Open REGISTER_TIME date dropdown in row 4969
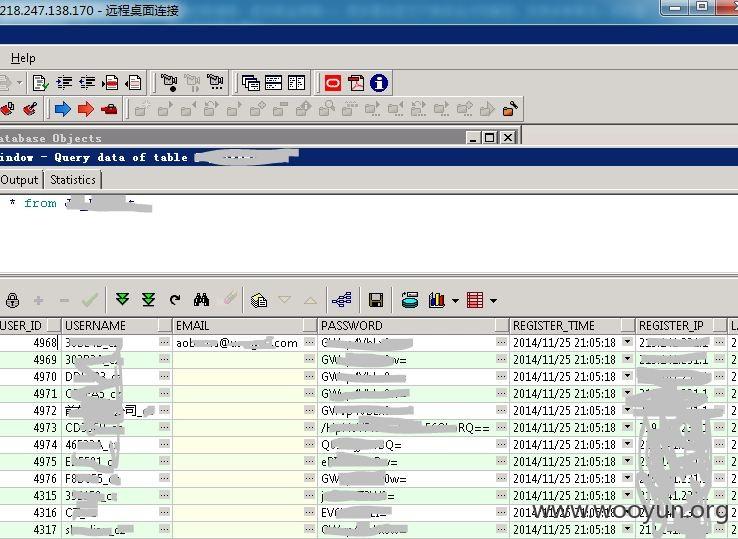Screen dimensions: 738x539 coord(627,359)
